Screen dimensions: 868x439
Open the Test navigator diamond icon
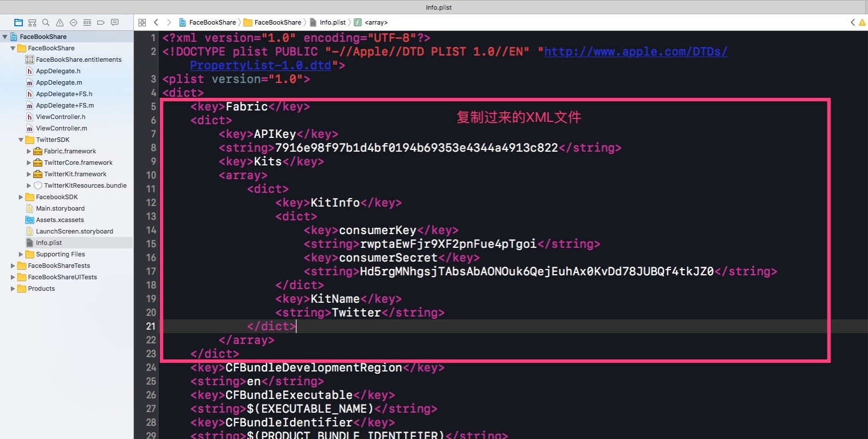[x=73, y=22]
